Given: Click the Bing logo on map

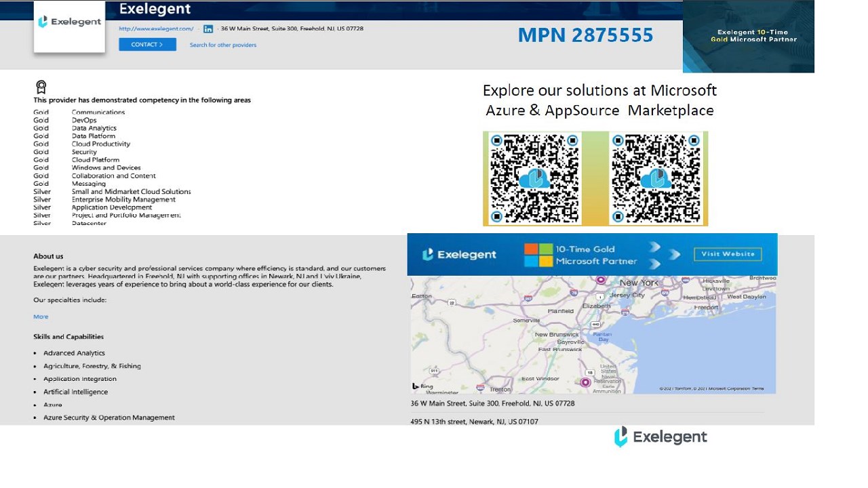Looking at the screenshot, I should pyautogui.click(x=422, y=386).
